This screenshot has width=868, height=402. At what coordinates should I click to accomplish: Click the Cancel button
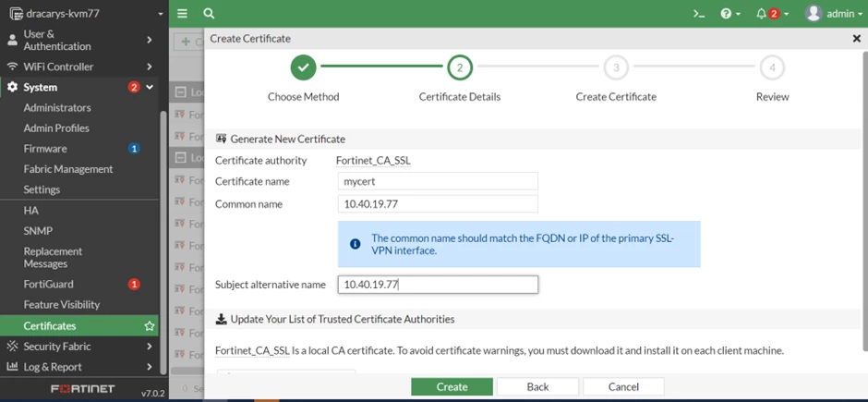click(623, 387)
